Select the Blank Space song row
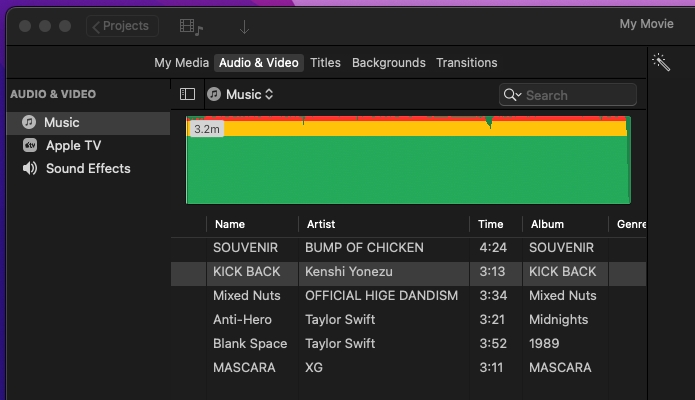Viewport: 695px width, 400px height. pyautogui.click(x=408, y=343)
